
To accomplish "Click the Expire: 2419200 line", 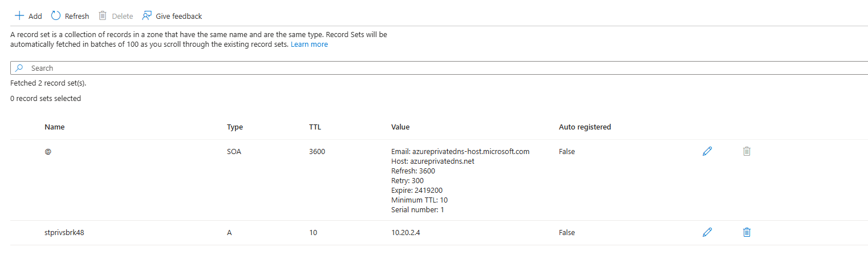I will (x=417, y=191).
